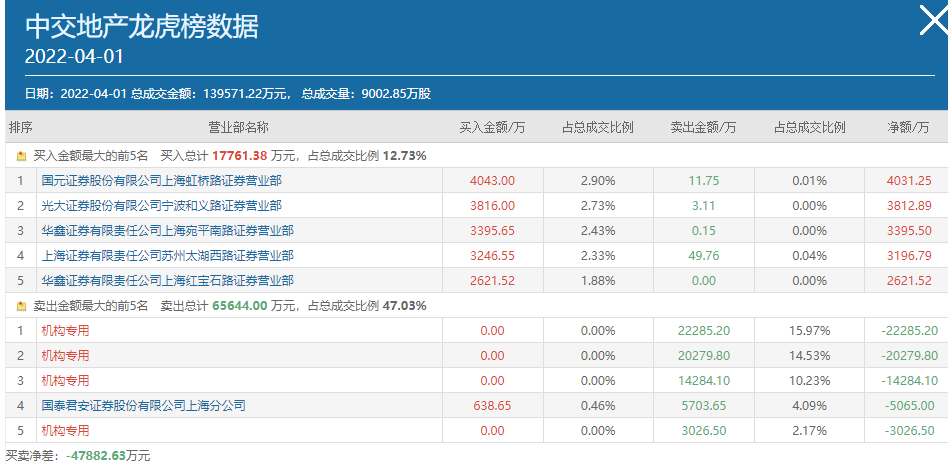Click the first 机构专用 seller entry

coord(65,331)
